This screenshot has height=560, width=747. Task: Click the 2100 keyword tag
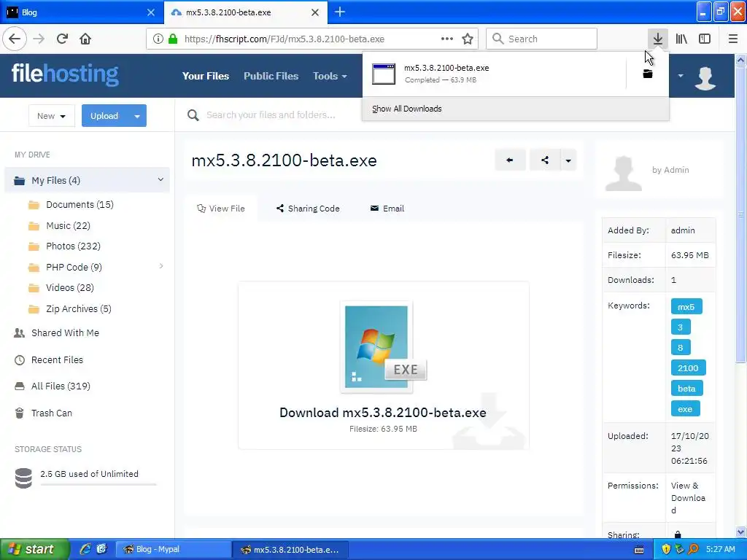[688, 367]
